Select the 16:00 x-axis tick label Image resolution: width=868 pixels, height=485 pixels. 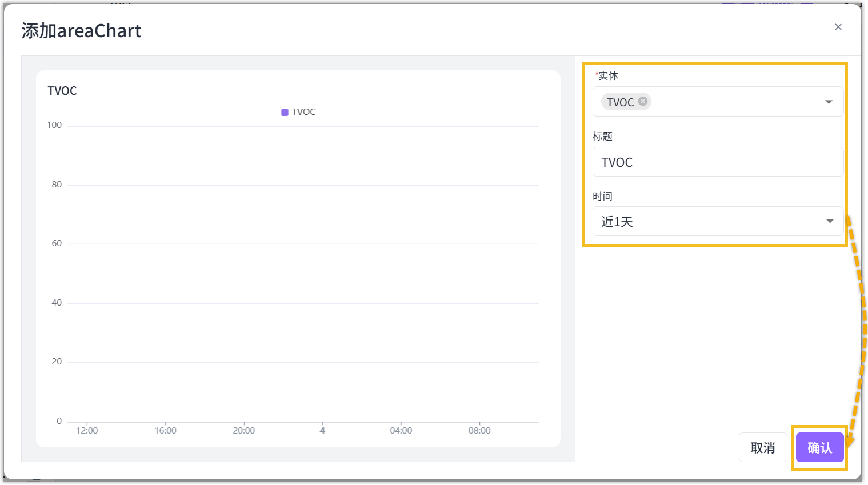[165, 431]
